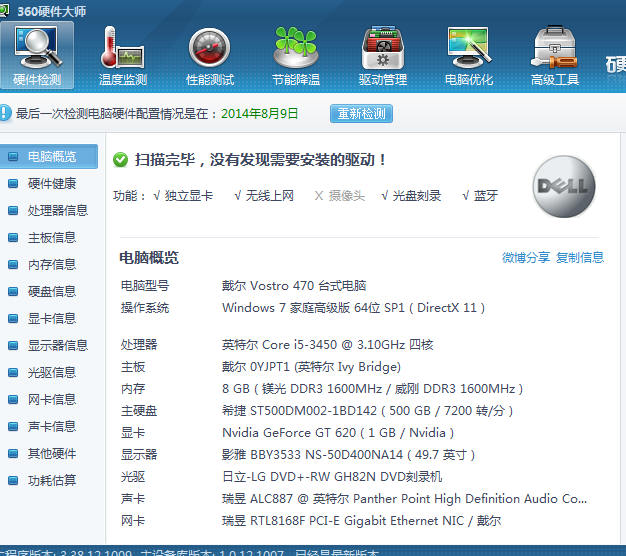Click the Nvidia GeForce GT 620 value
626x556 pixels.
[x=338, y=433]
